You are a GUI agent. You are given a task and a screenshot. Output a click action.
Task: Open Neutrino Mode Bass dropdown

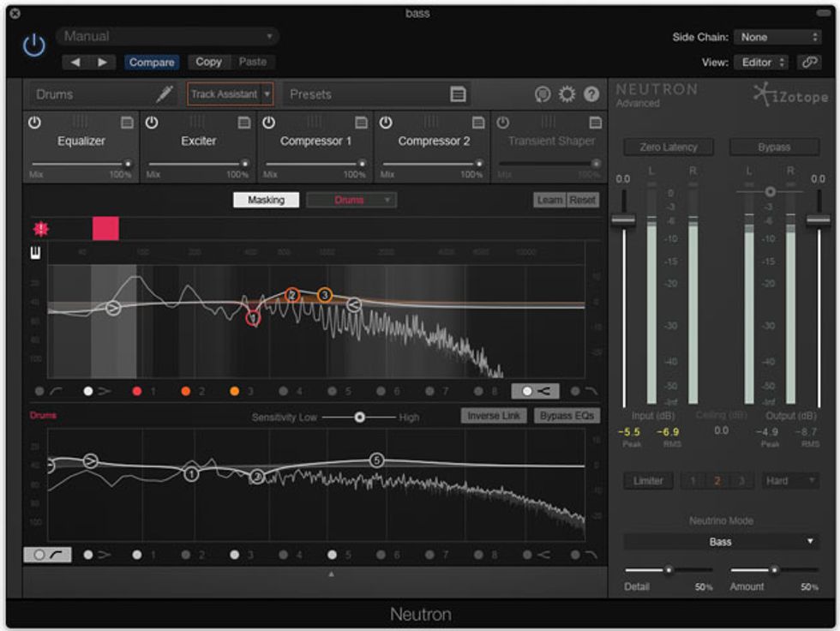tap(721, 542)
